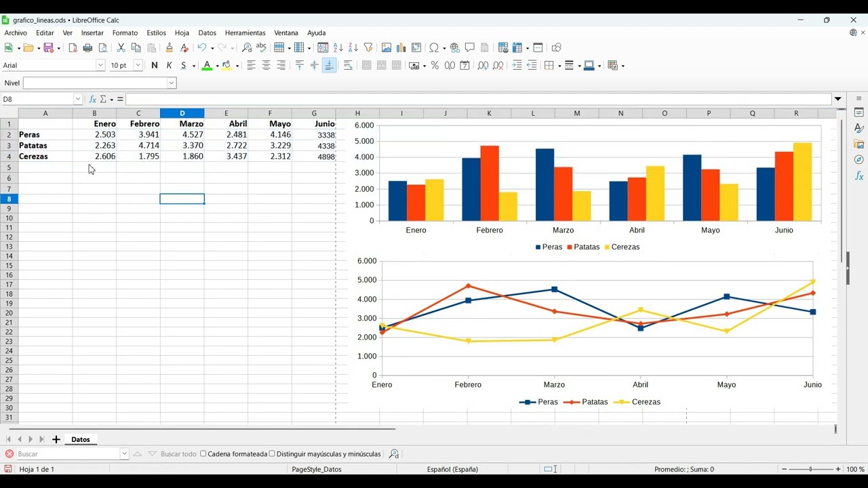Open the Insertar menu
The width and height of the screenshot is (868, 488).
click(x=92, y=33)
